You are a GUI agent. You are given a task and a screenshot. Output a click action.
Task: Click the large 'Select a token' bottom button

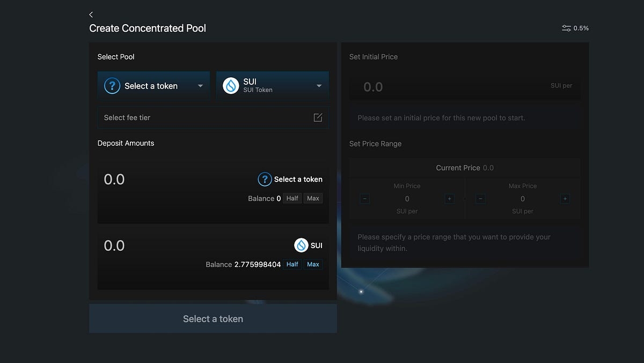click(213, 319)
